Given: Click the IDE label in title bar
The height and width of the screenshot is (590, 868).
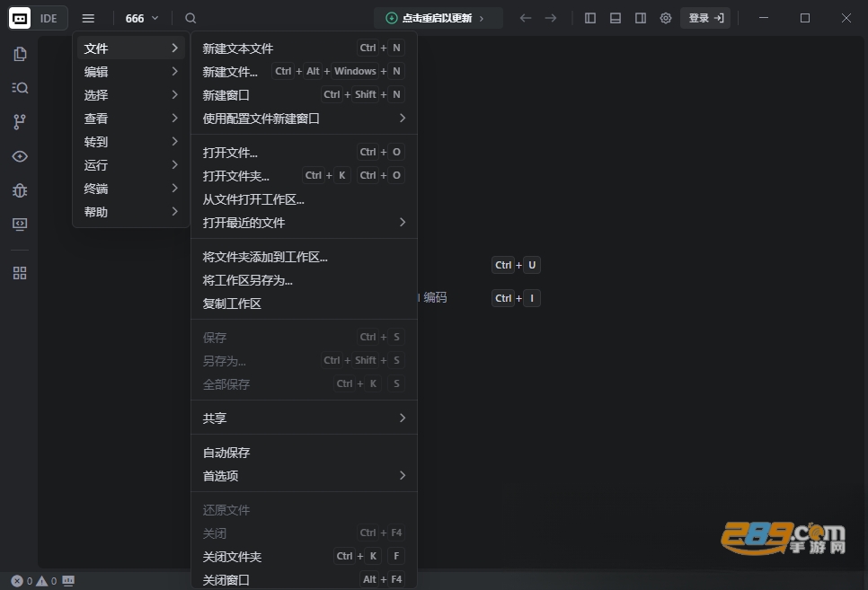Looking at the screenshot, I should (49, 19).
